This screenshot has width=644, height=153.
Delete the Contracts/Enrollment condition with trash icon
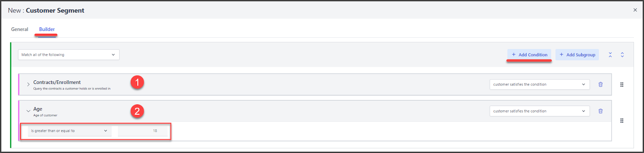[601, 84]
